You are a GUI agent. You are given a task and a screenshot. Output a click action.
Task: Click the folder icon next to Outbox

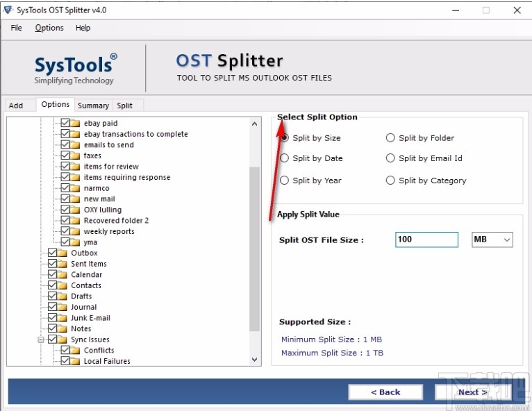(x=62, y=253)
